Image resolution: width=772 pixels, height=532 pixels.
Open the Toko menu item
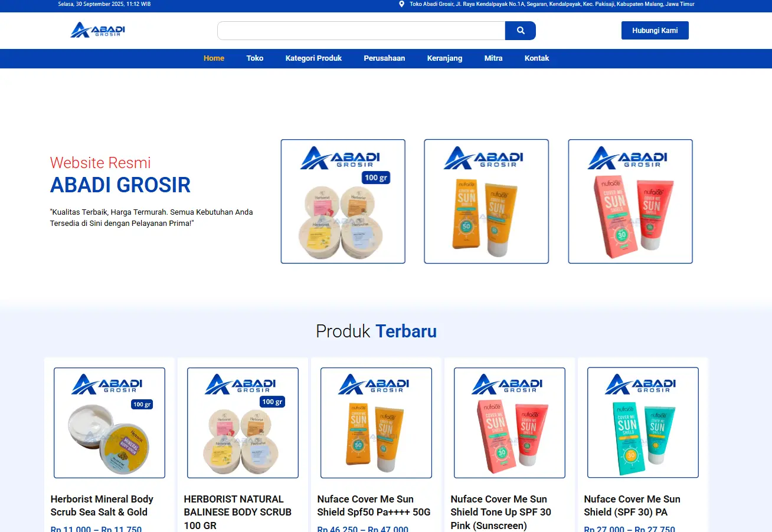(254, 58)
